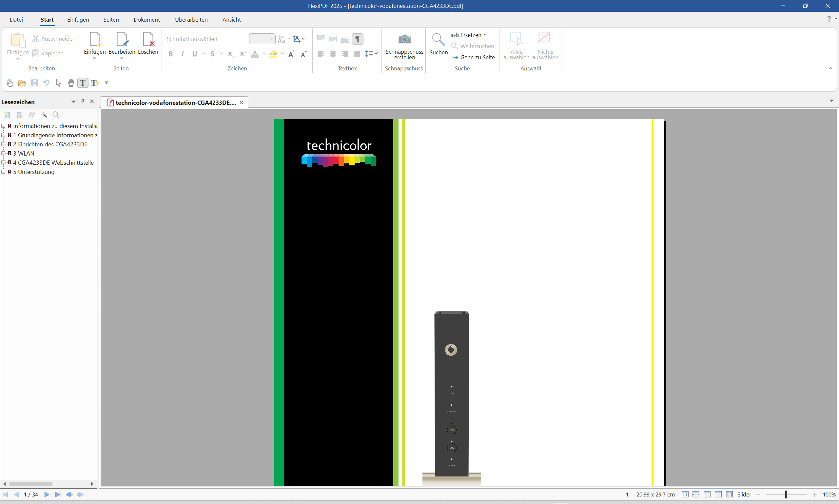
Task: Click the add bookmark icon in Lesezeichen
Action: pos(7,115)
